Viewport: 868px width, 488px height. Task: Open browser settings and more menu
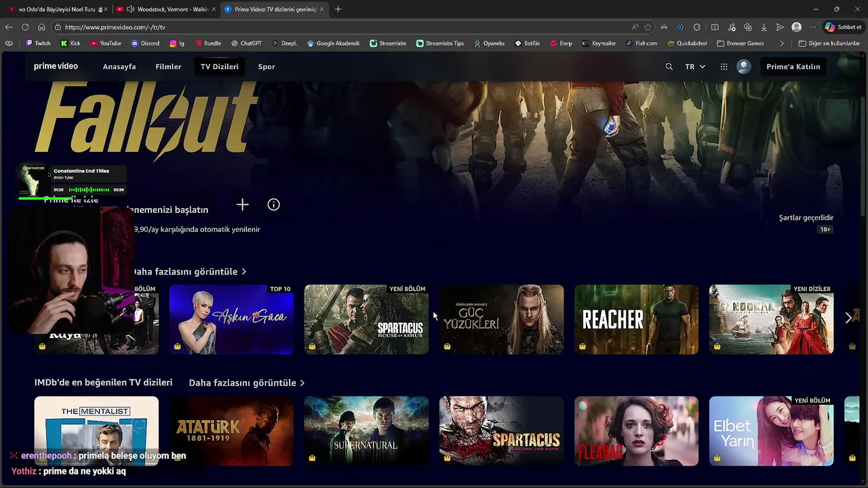[812, 27]
